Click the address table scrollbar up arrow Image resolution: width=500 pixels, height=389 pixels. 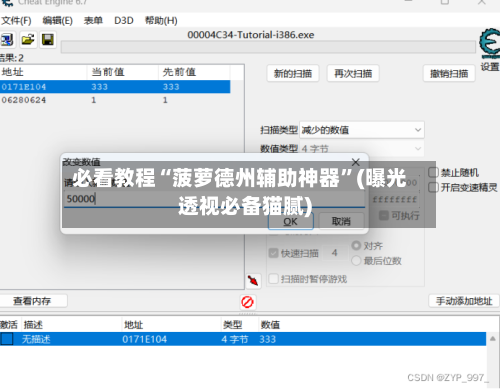tap(493, 339)
